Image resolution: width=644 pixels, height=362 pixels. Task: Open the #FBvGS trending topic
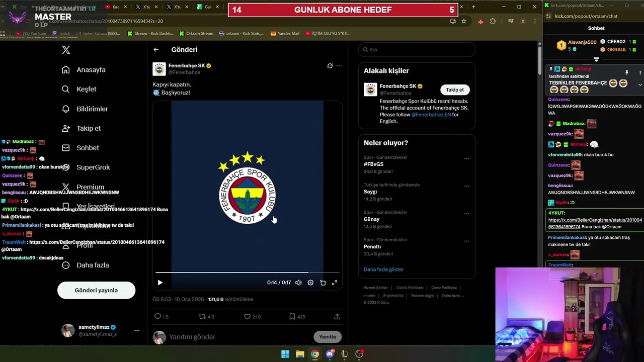coord(374,164)
